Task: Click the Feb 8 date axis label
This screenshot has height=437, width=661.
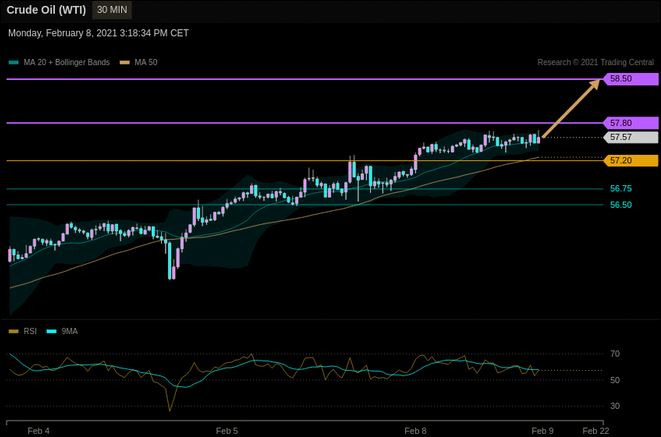Action: tap(415, 431)
